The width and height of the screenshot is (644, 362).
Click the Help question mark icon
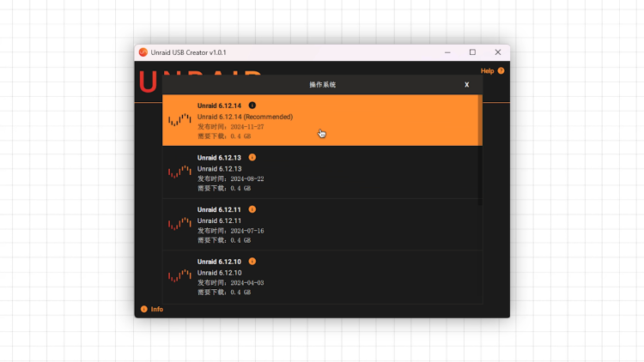tap(501, 70)
